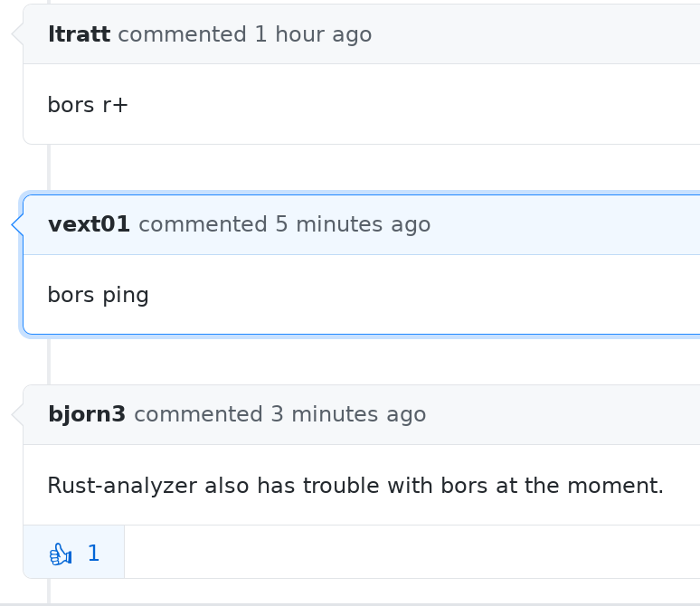Click empty reaction bar beside the thumbs-up
This screenshot has height=606, width=700.
point(407,552)
